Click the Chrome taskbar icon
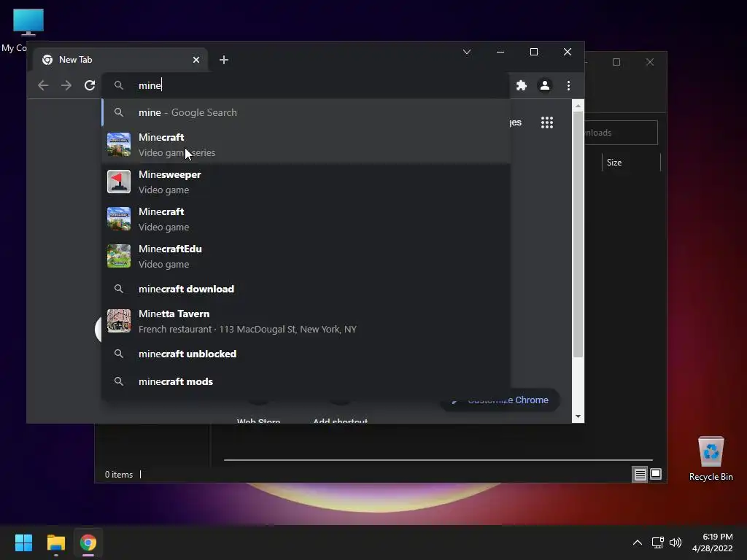Screen dimensions: 747x560 88,542
